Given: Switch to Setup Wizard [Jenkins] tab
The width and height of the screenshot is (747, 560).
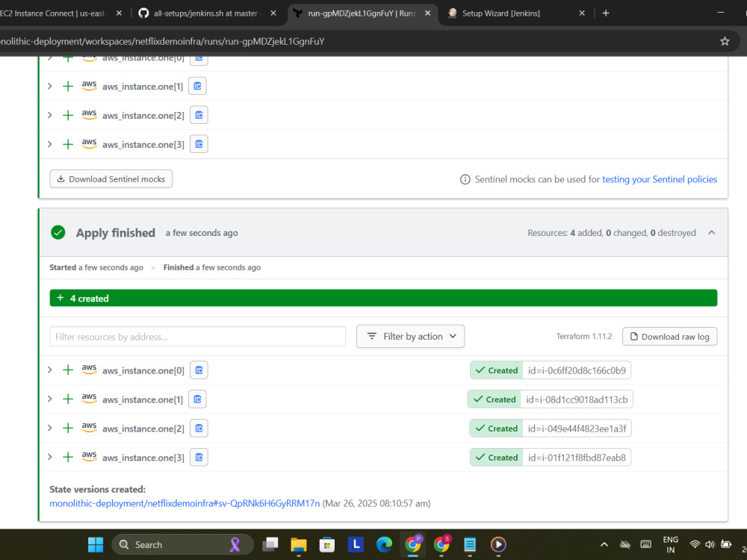Looking at the screenshot, I should (501, 13).
